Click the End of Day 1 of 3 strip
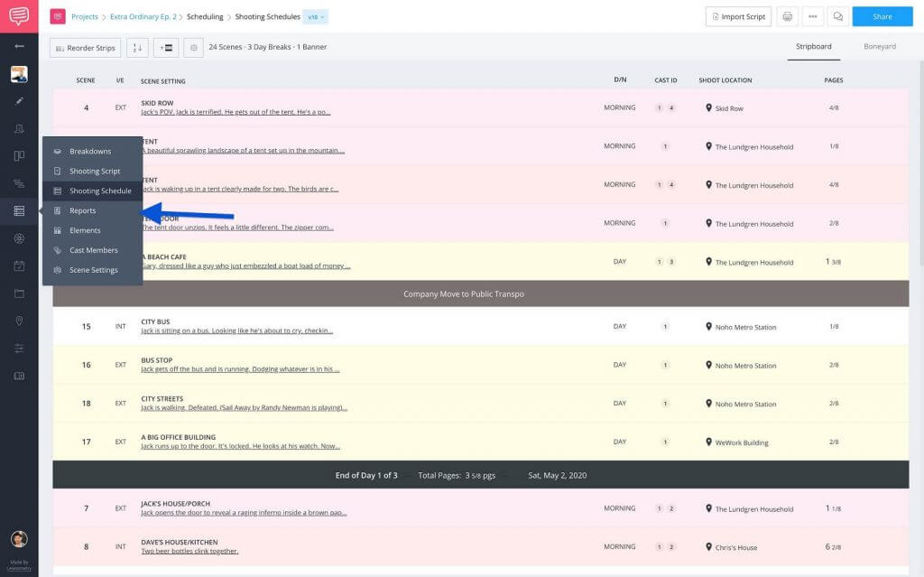Image resolution: width=924 pixels, height=577 pixels. [481, 475]
